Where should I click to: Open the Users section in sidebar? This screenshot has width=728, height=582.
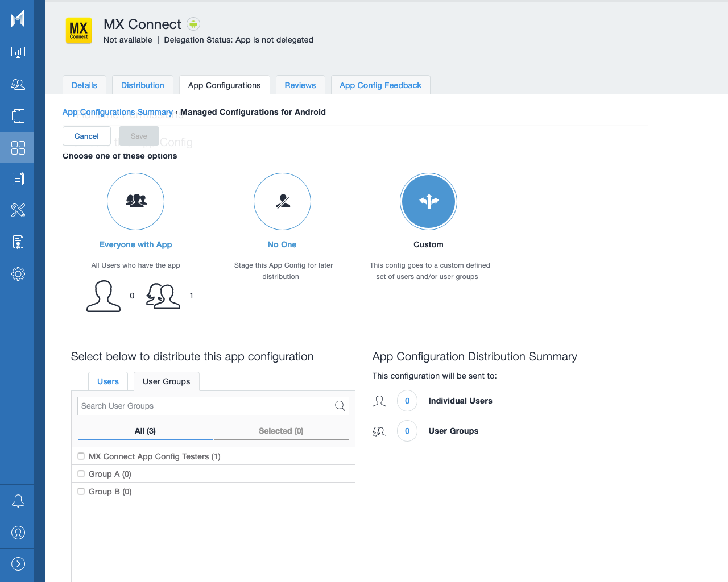click(x=18, y=84)
